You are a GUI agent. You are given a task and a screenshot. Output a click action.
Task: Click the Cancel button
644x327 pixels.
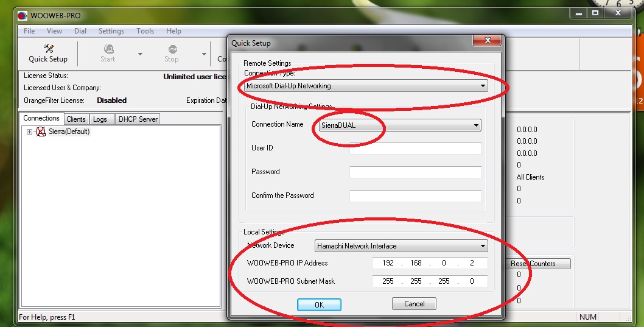(414, 304)
